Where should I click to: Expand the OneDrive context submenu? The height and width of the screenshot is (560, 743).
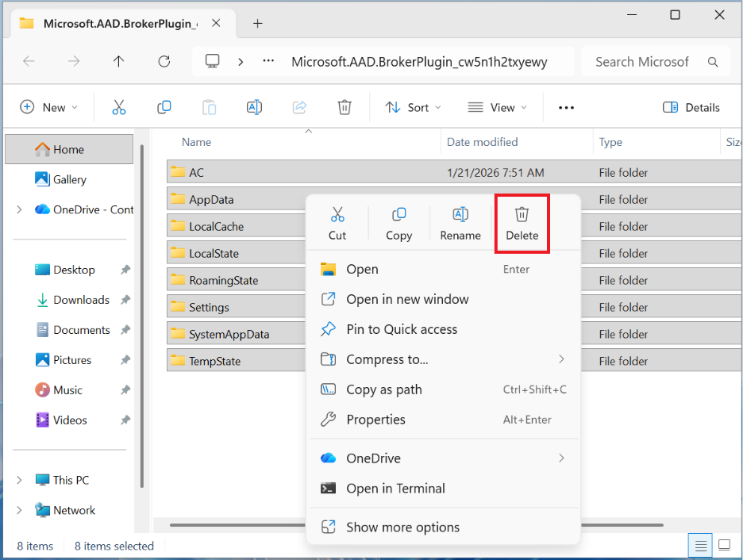[561, 458]
